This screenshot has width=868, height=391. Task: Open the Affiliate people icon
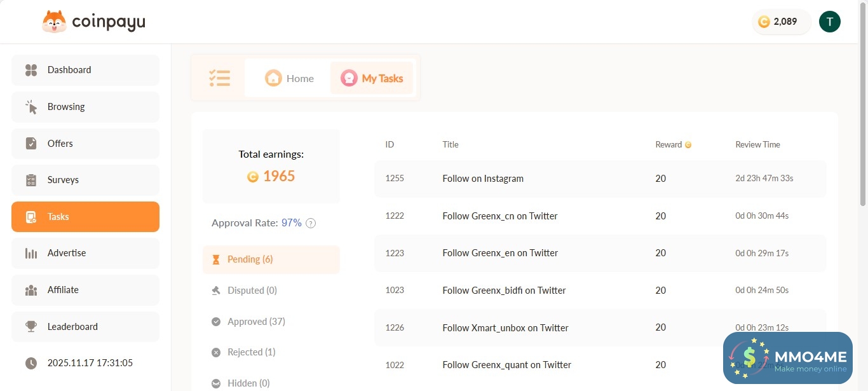pyautogui.click(x=31, y=290)
